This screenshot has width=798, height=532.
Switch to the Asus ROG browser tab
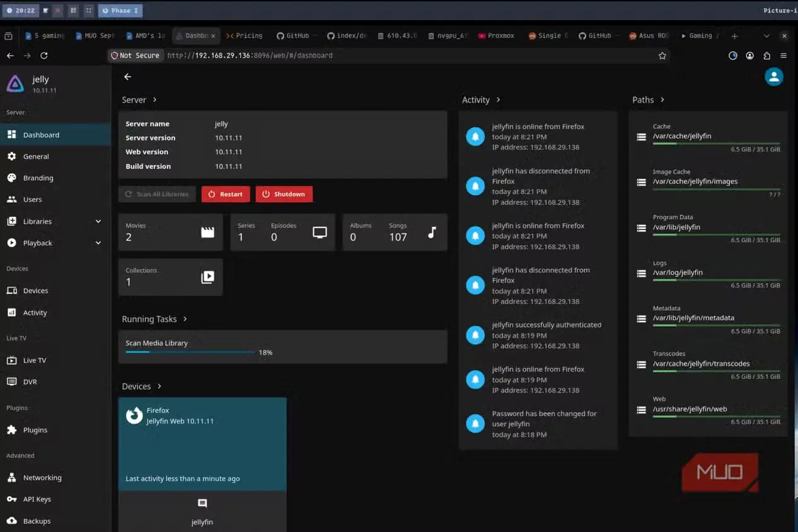coord(649,36)
